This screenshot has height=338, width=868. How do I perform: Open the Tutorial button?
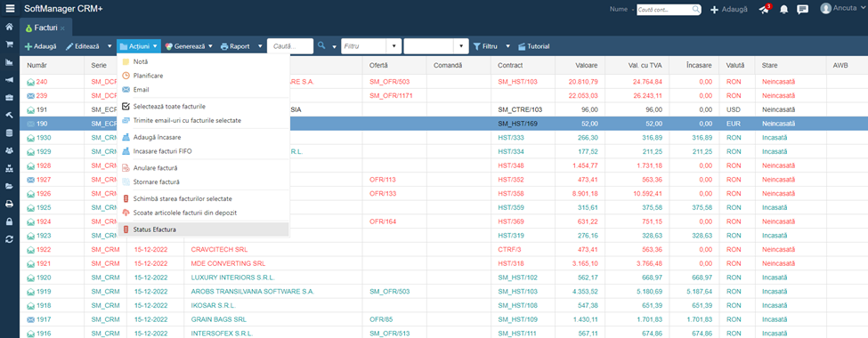(x=533, y=46)
